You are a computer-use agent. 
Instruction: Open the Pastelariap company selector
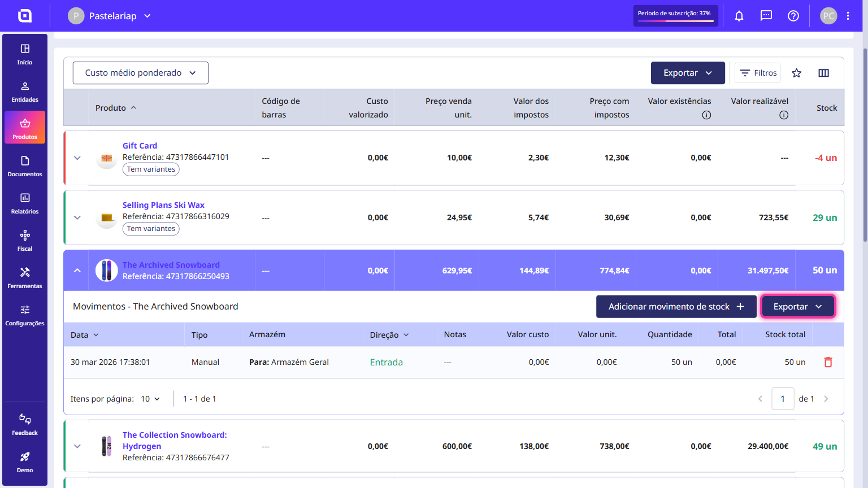point(110,16)
